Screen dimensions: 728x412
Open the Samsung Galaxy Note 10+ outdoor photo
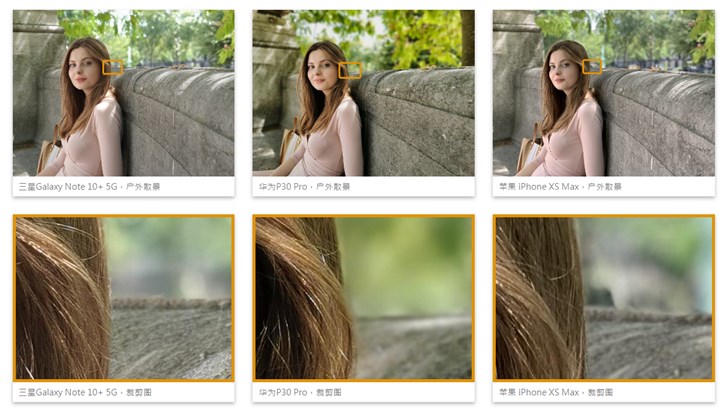[x=124, y=93]
